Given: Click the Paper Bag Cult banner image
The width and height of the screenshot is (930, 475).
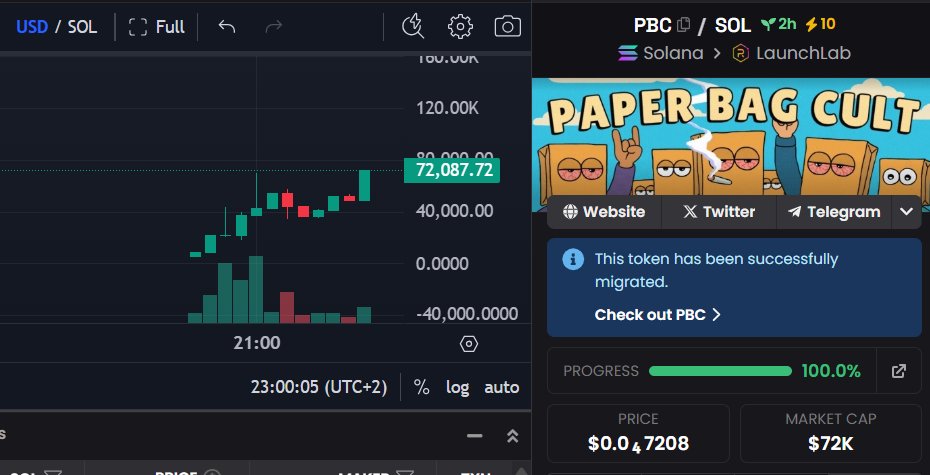Looking at the screenshot, I should (731, 138).
